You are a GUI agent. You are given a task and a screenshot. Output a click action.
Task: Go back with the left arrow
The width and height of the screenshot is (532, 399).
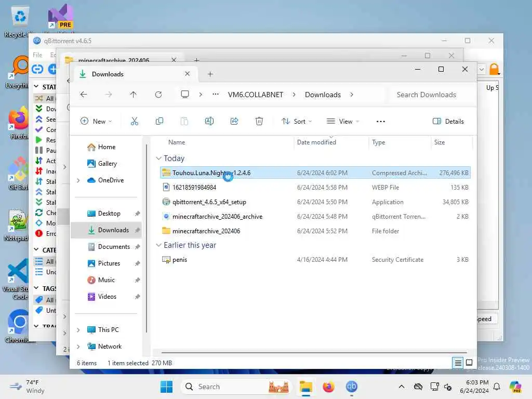click(84, 95)
